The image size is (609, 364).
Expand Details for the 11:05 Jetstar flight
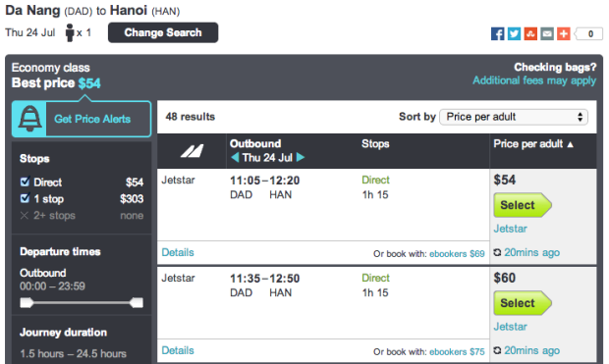pos(178,252)
